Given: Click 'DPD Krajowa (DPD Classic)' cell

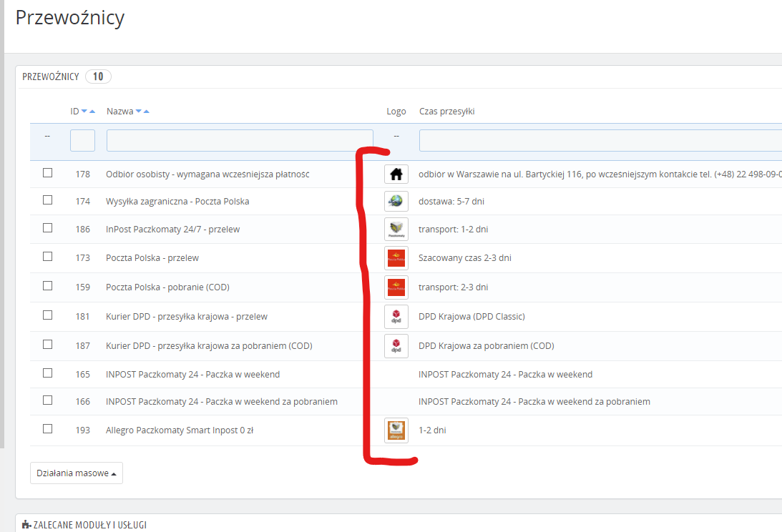Looking at the screenshot, I should (x=471, y=317).
